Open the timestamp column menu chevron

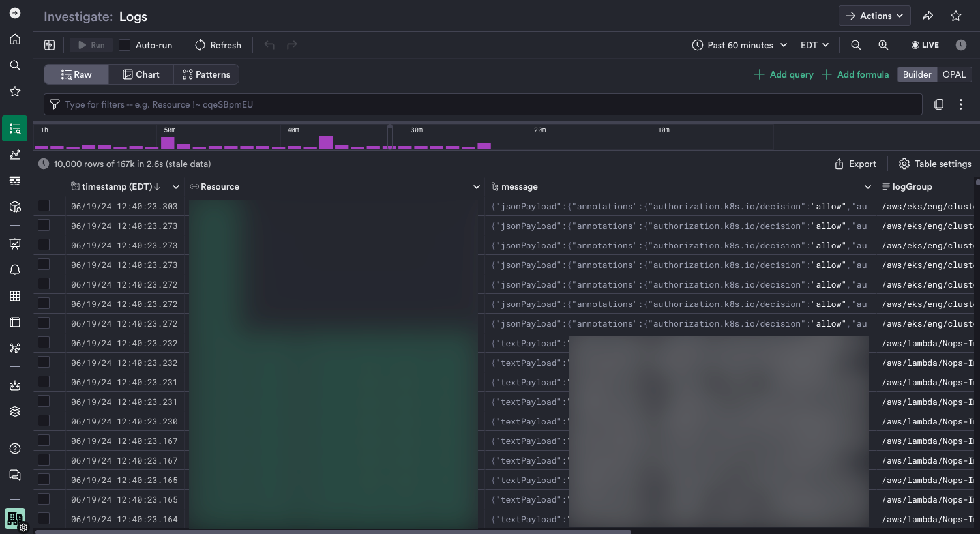click(175, 186)
